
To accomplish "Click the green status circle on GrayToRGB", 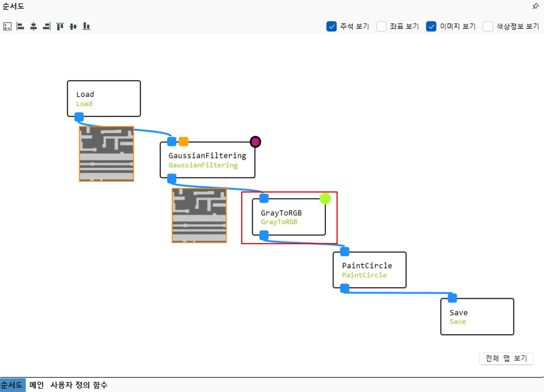I will (325, 199).
